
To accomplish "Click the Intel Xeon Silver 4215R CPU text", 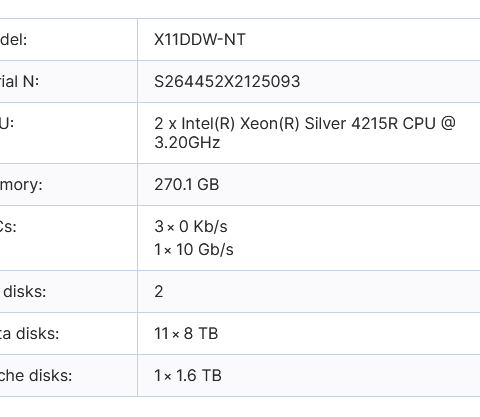I will tap(305, 124).
